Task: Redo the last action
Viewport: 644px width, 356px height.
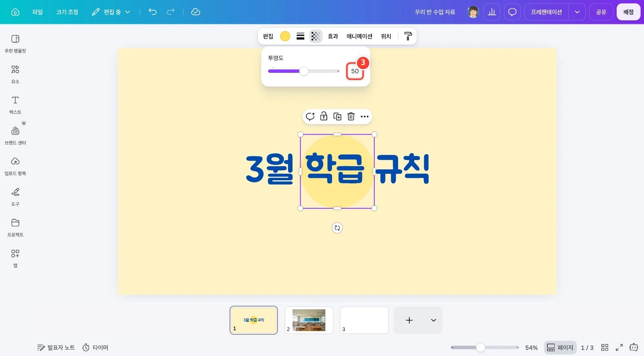Action: [x=171, y=12]
